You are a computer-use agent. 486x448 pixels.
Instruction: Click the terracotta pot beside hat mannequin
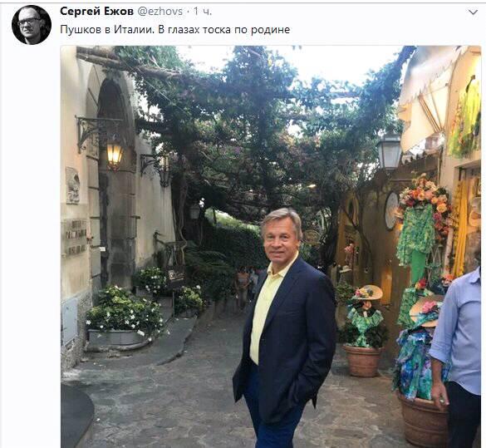(363, 361)
